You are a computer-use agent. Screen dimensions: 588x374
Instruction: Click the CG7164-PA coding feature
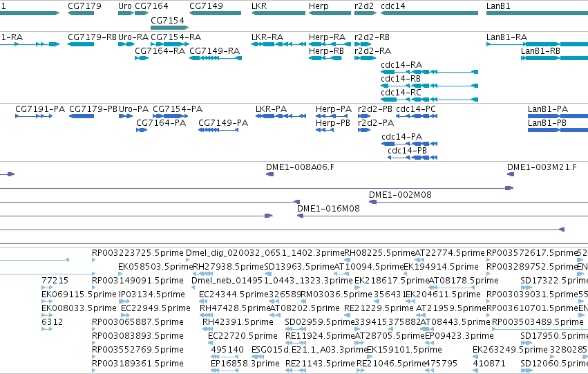pos(142,130)
